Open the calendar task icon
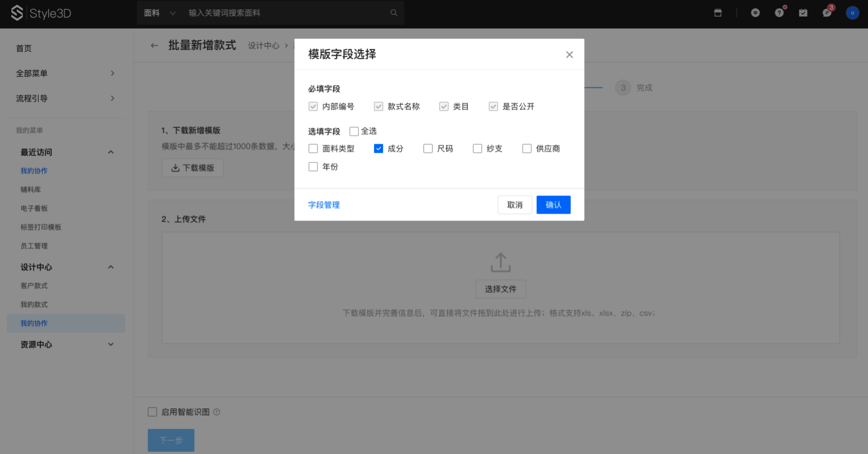 pos(803,13)
